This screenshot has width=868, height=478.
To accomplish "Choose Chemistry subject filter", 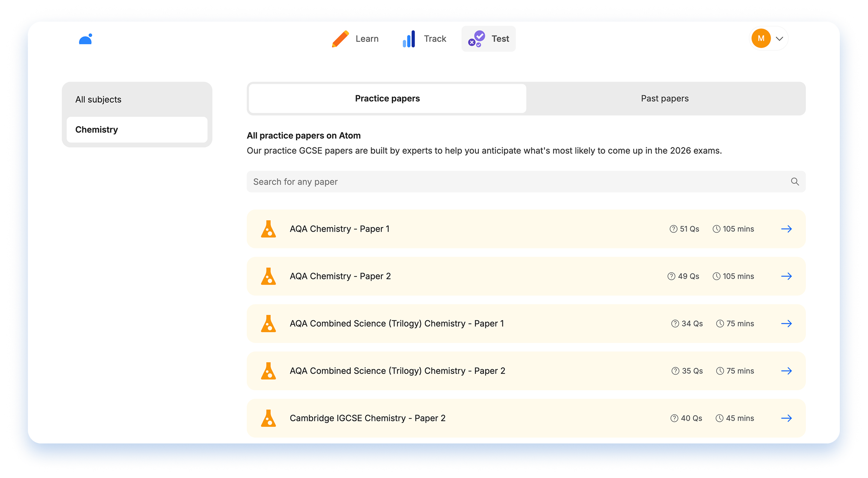I will click(x=97, y=130).
